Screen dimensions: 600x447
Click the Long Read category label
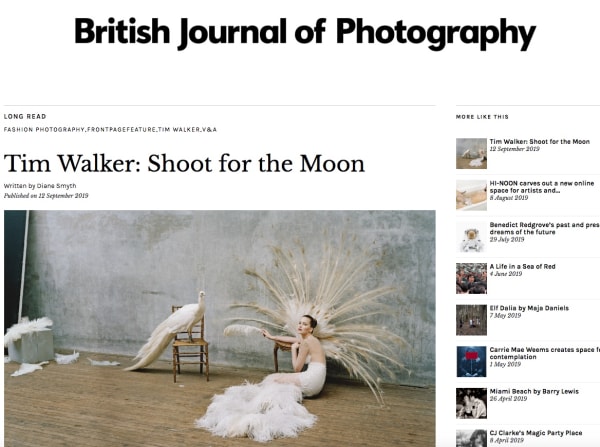pyautogui.click(x=25, y=116)
